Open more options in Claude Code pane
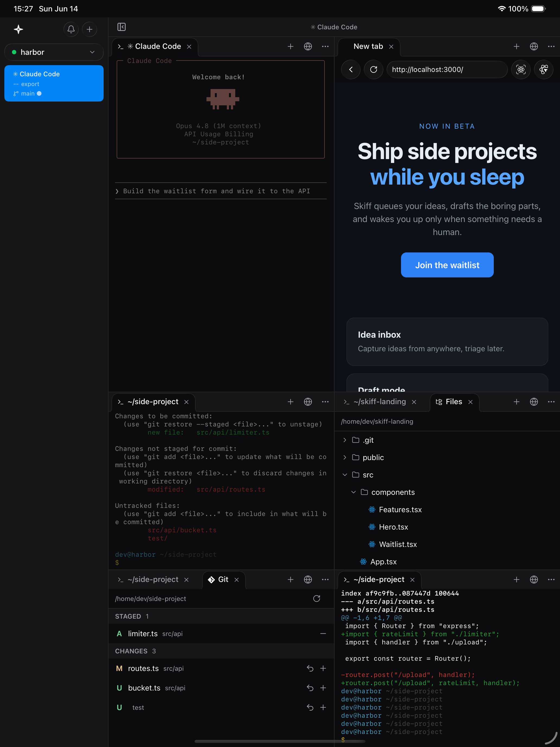560x747 pixels. 325,46
